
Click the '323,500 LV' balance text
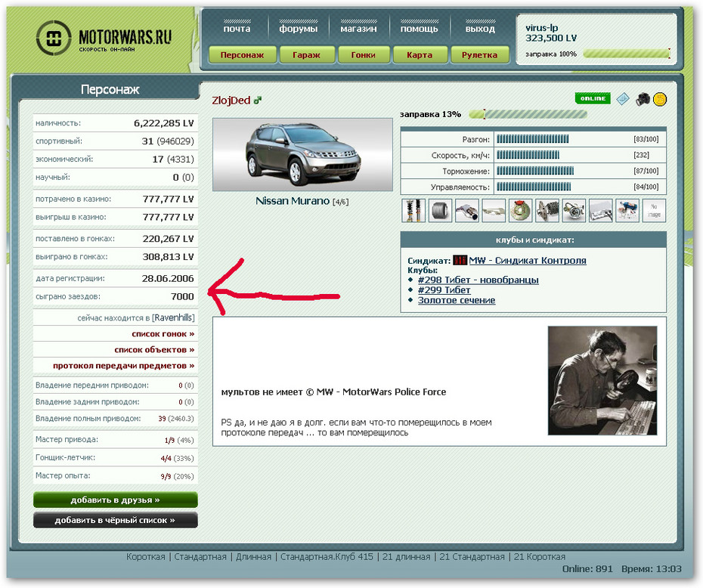[x=551, y=38]
